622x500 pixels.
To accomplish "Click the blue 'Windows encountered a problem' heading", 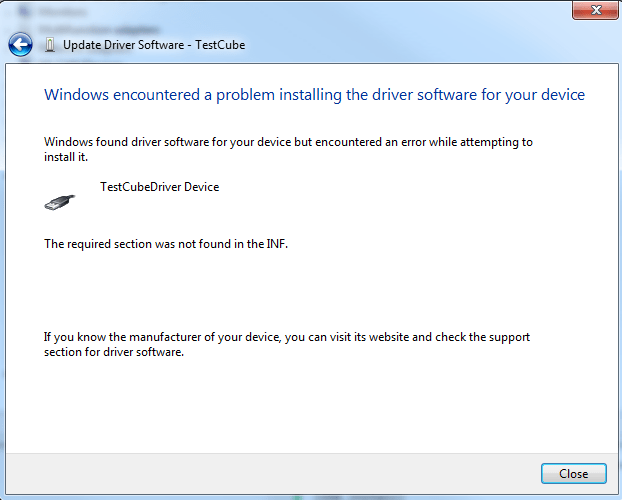I will 314,95.
